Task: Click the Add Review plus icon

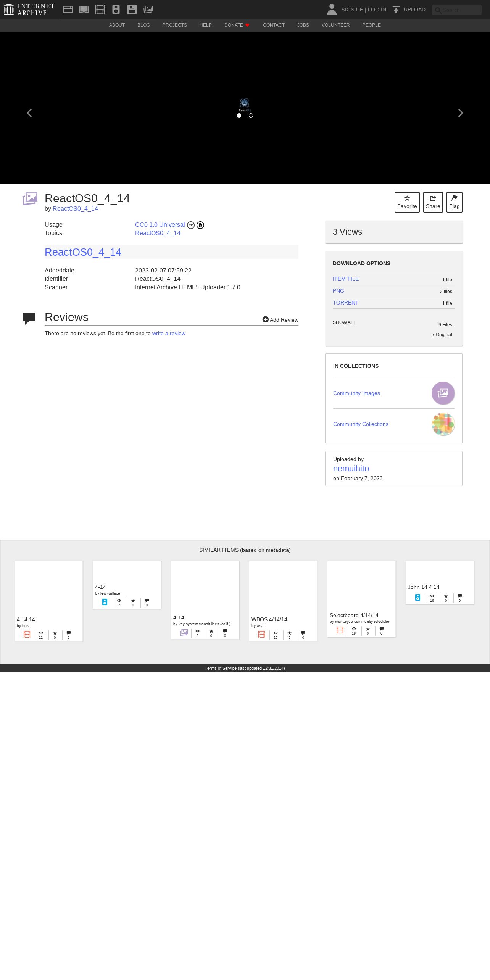Action: tap(266, 319)
